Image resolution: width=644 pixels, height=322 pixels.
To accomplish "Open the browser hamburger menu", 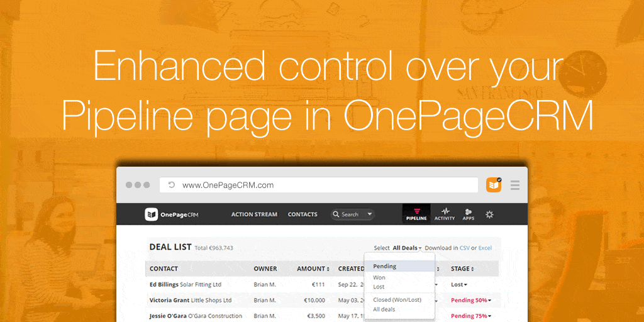I will click(x=515, y=186).
